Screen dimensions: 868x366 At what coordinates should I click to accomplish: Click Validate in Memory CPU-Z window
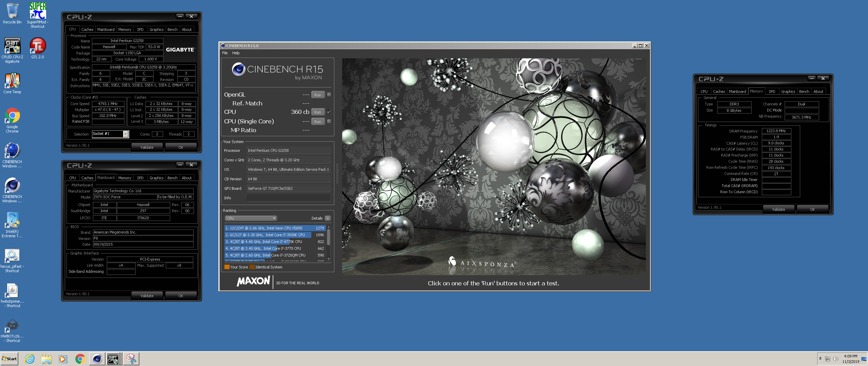tap(778, 209)
